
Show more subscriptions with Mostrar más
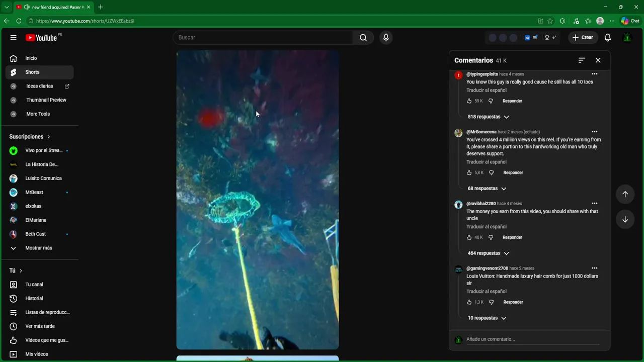(39, 248)
